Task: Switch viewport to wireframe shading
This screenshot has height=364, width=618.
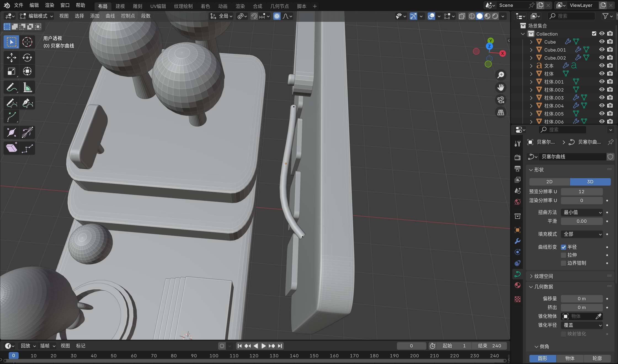Action: click(x=472, y=16)
